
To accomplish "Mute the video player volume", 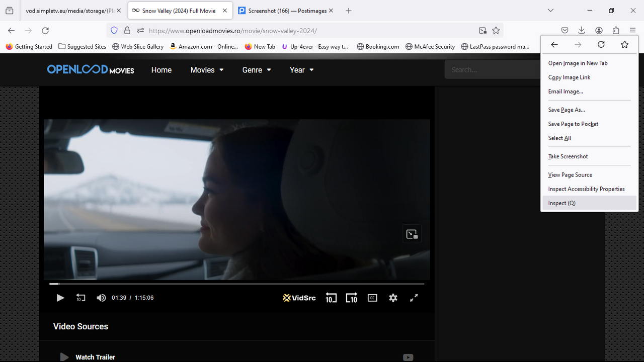I will [x=101, y=298].
